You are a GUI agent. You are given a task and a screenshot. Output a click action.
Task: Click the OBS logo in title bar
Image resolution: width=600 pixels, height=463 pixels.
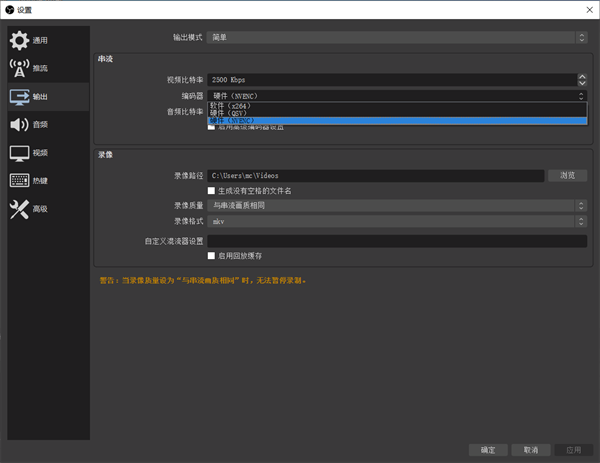[9, 9]
